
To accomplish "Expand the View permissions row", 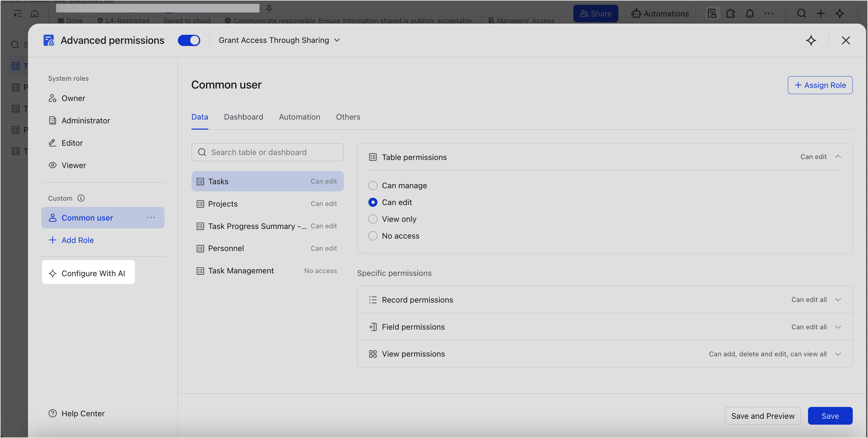I will [604, 354].
